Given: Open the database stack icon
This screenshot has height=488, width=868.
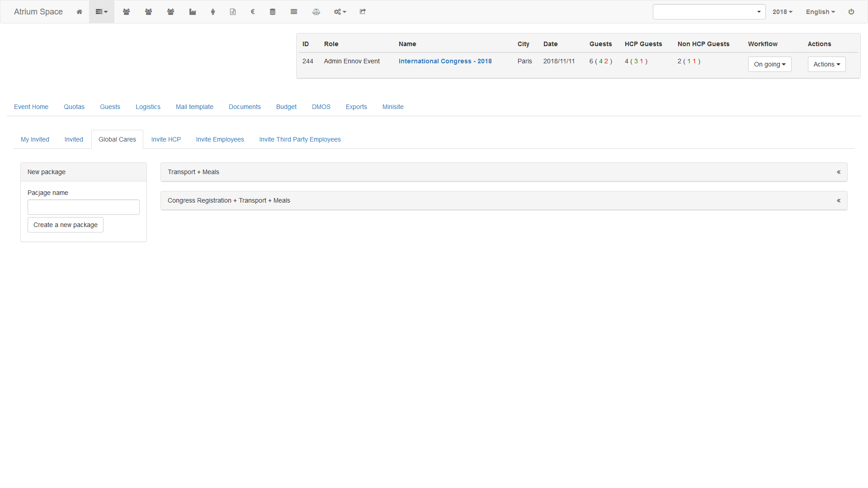Looking at the screenshot, I should [273, 12].
